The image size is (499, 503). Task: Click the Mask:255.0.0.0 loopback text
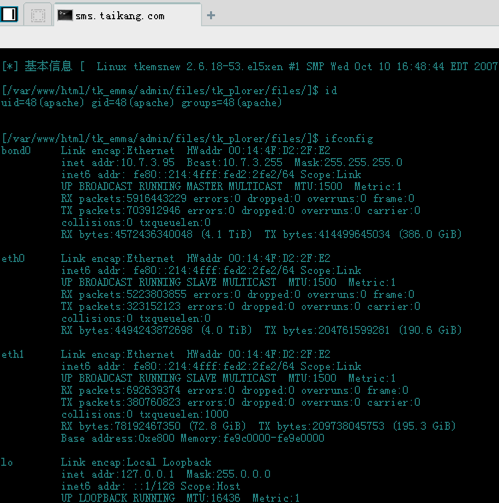228,474
